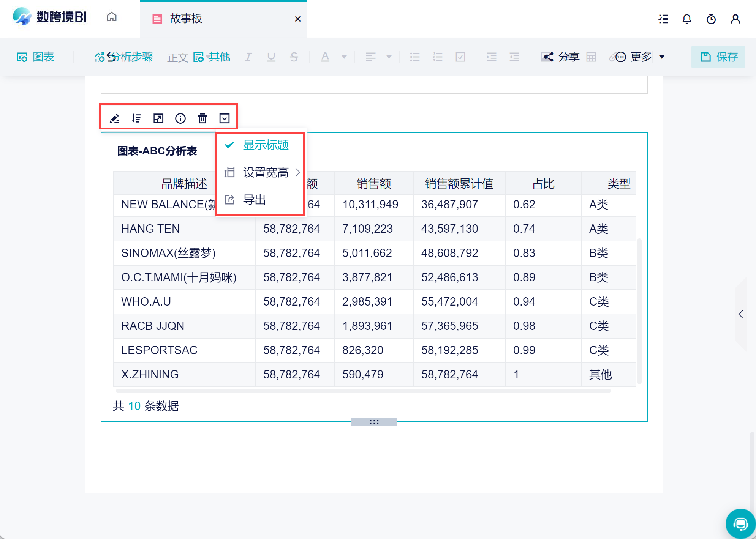Click the 数跨境BI logo

click(x=49, y=17)
